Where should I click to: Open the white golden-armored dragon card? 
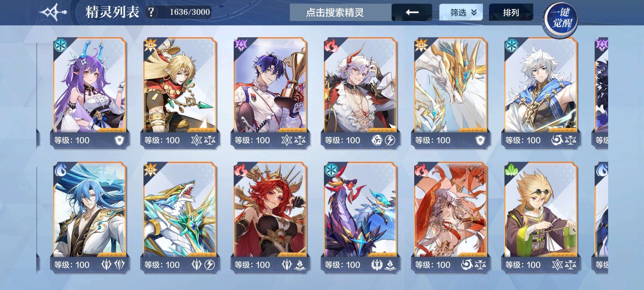(450, 92)
